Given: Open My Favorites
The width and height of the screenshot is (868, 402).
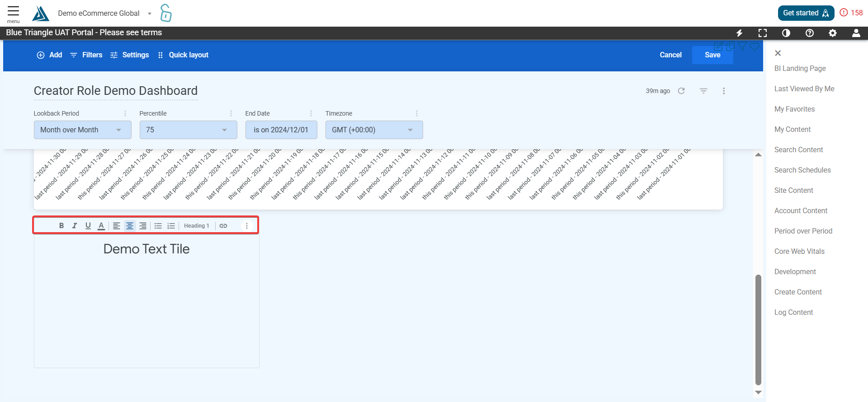Looking at the screenshot, I should coord(795,109).
